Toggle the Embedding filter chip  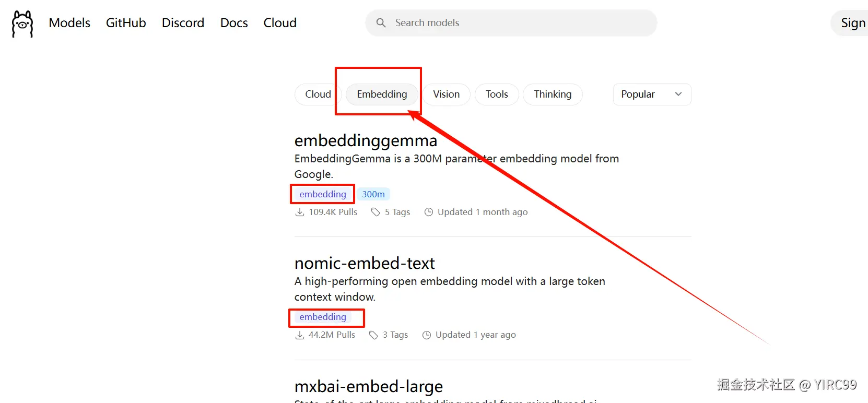(x=382, y=94)
